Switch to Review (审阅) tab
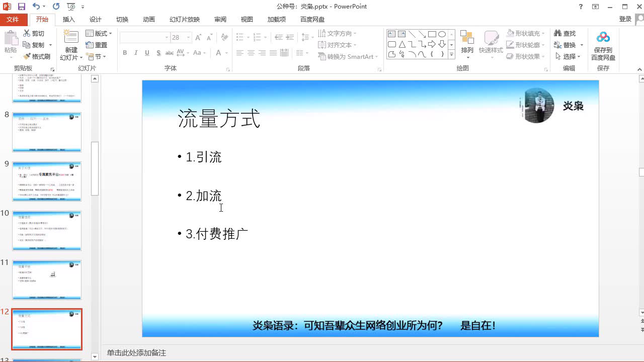Viewport: 644px width, 362px height. 220,20
